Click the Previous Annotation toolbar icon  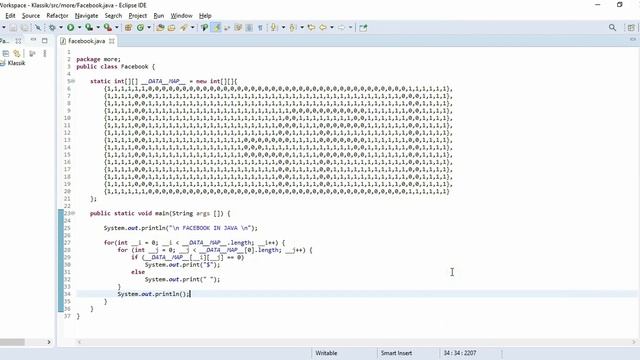[x=292, y=28]
